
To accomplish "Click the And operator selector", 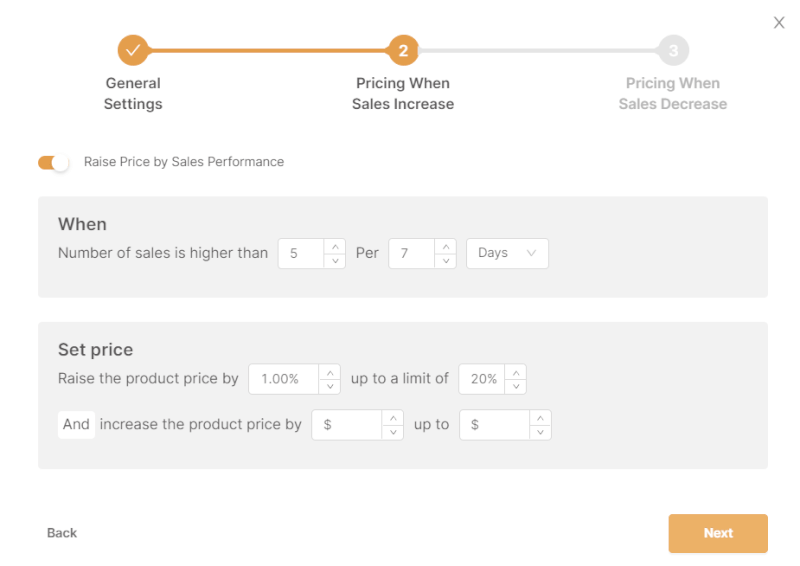I will tap(76, 425).
